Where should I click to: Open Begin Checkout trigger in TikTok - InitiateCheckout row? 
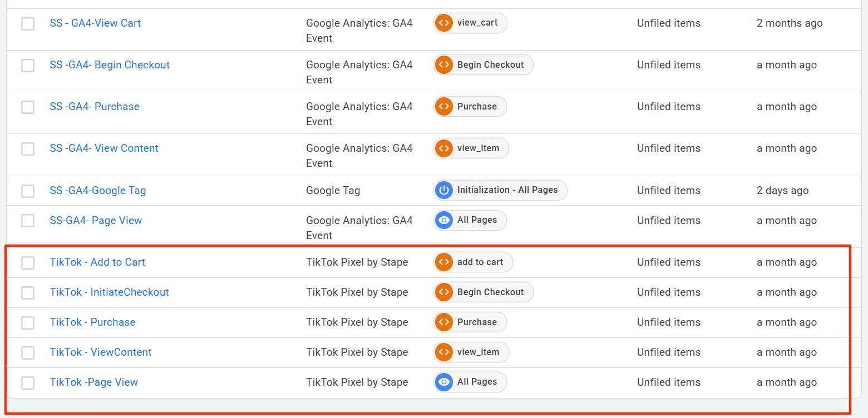[484, 292]
